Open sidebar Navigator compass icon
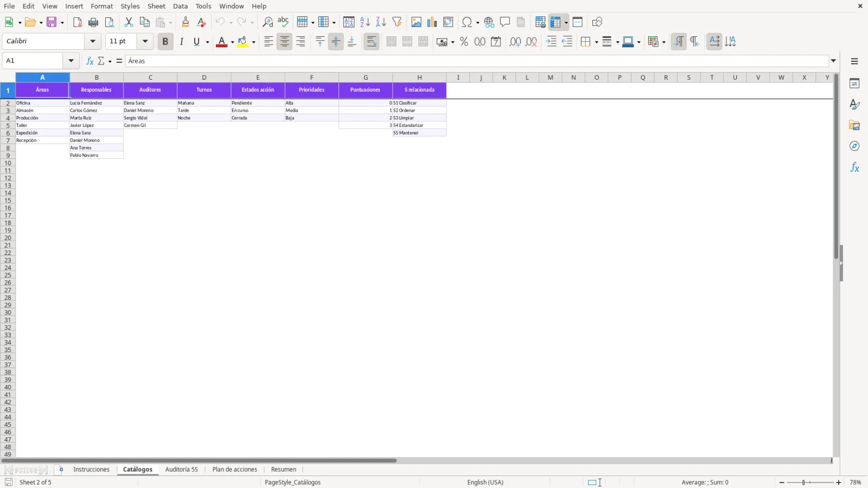868x488 pixels. tap(854, 146)
